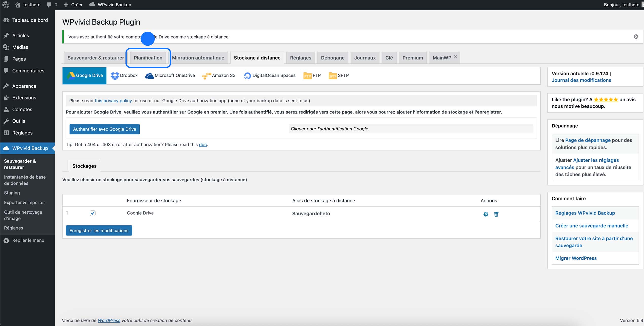This screenshot has height=326, width=644.
Task: Choose the SFTP storage option
Action: coord(339,75)
